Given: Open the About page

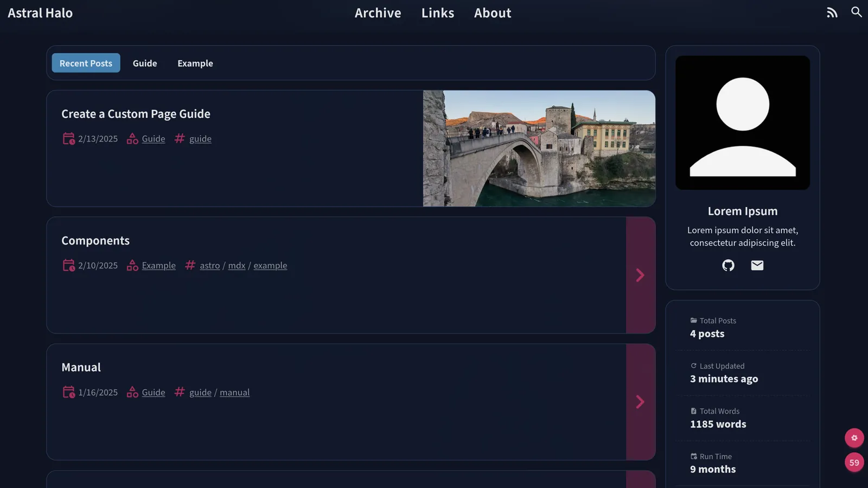Looking at the screenshot, I should (x=492, y=13).
